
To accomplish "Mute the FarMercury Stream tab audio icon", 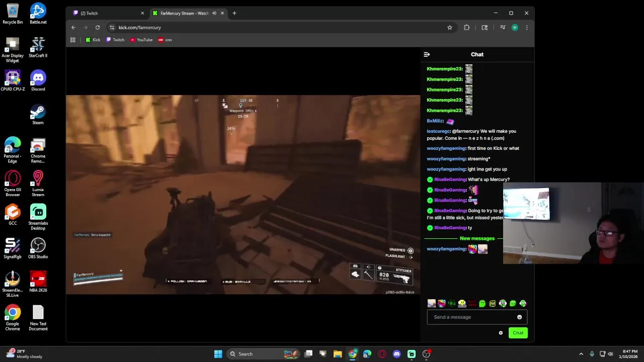I will [214, 13].
